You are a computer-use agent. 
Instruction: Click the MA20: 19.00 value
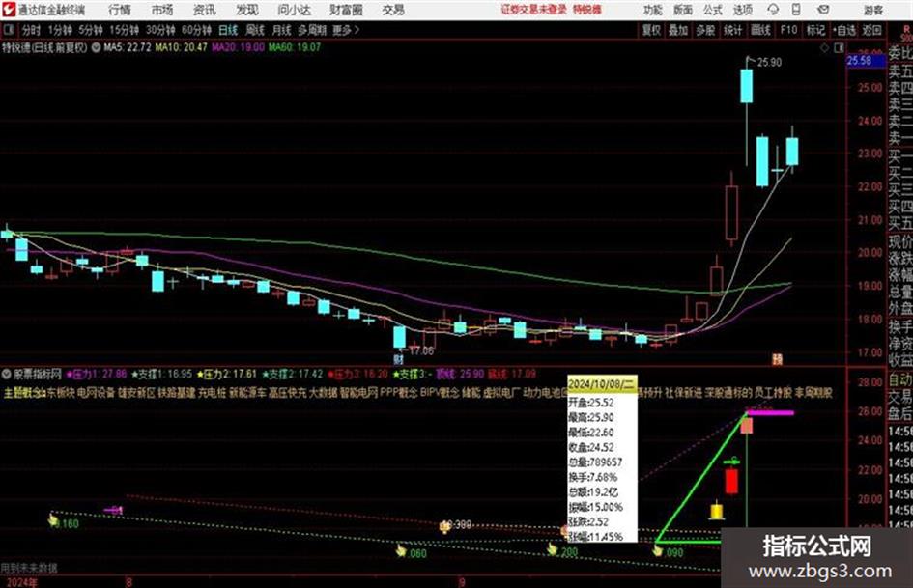(x=238, y=47)
